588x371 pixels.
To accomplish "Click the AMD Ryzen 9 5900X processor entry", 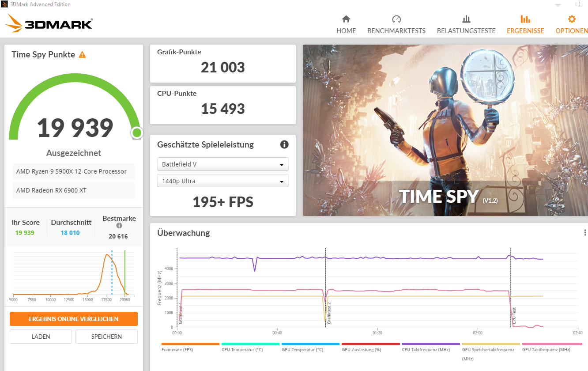I will [x=74, y=171].
